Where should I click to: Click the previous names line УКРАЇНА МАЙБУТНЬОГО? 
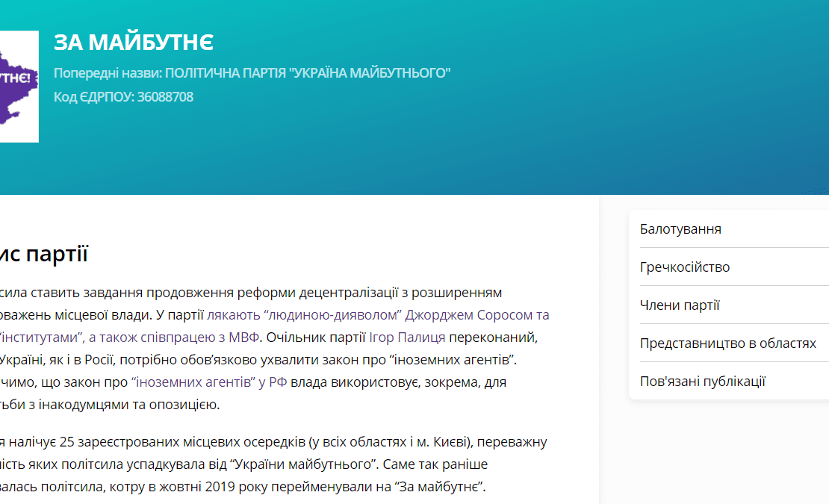(252, 73)
